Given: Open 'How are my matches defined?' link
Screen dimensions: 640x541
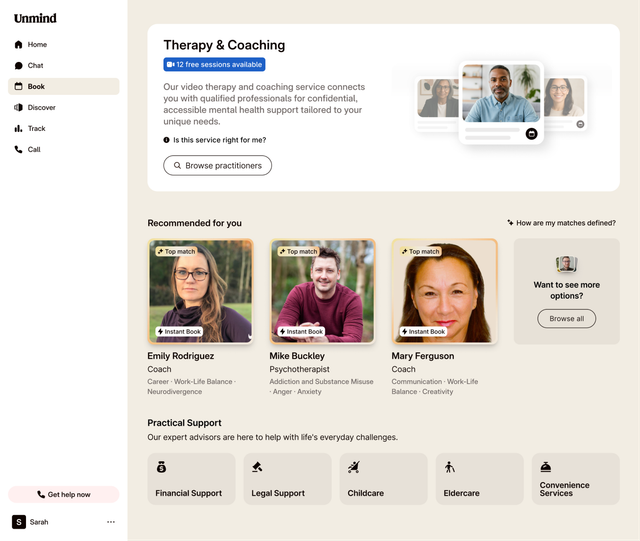Looking at the screenshot, I should click(x=561, y=223).
